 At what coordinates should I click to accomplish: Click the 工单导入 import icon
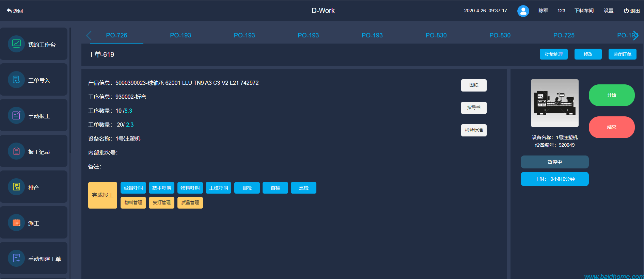coord(16,80)
